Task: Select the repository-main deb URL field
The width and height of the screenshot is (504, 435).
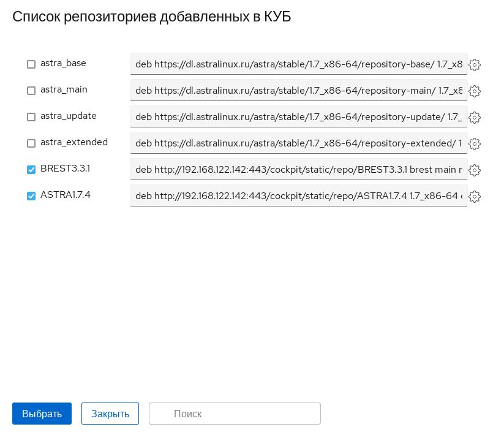Action: [298, 90]
